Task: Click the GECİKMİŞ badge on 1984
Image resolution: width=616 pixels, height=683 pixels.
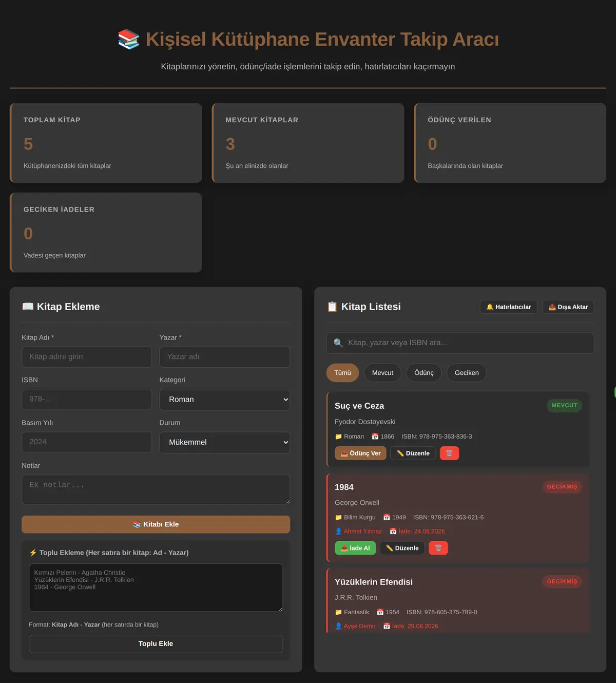Action: (x=562, y=487)
